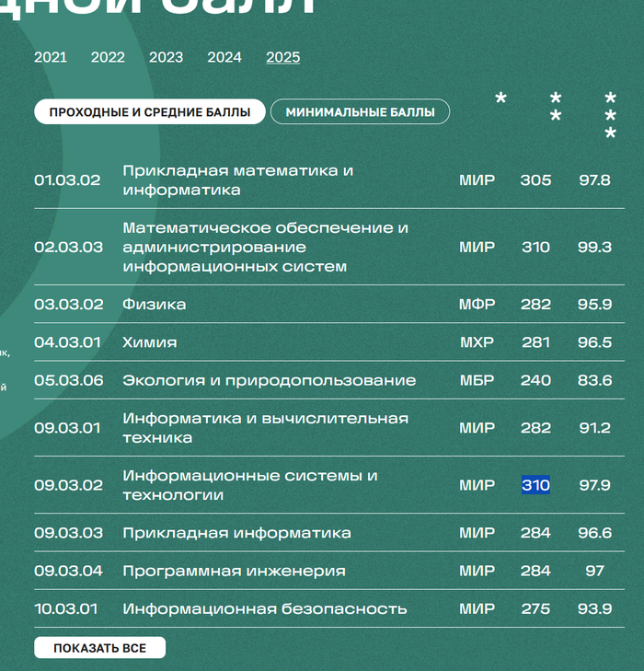Select the underlined 2025 year tab

[x=283, y=57]
